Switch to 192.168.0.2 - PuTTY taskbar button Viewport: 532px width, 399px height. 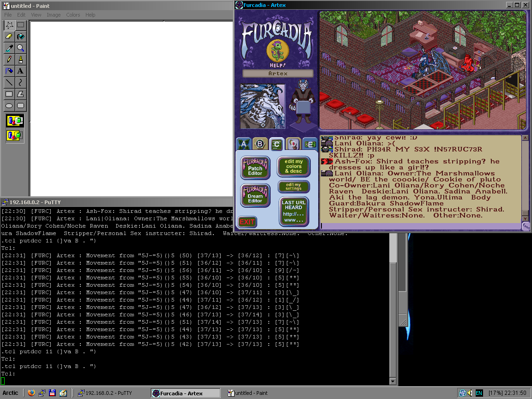point(109,393)
